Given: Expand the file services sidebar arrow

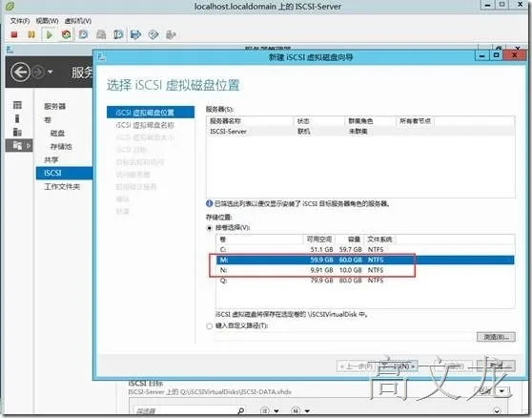Looking at the screenshot, I should coord(29,146).
